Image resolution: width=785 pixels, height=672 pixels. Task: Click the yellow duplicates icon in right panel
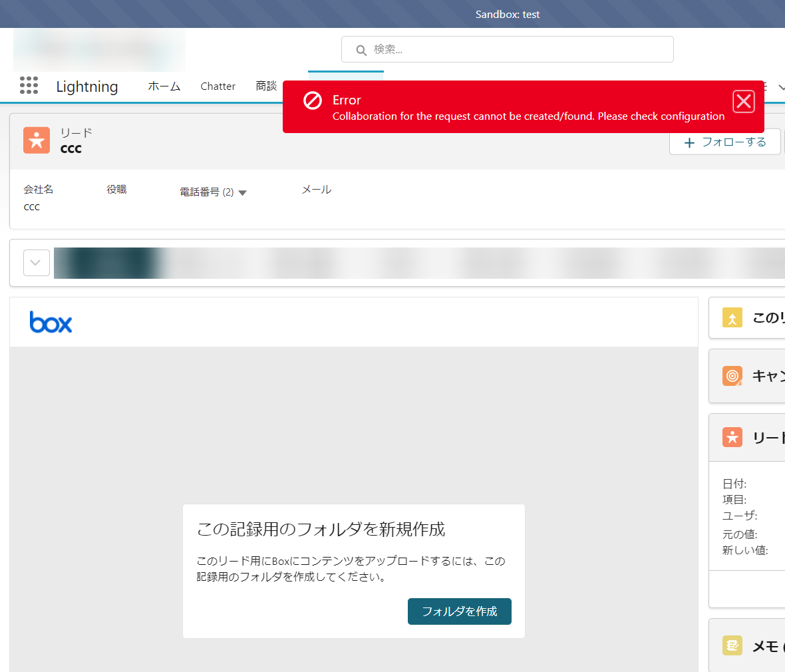coord(732,318)
